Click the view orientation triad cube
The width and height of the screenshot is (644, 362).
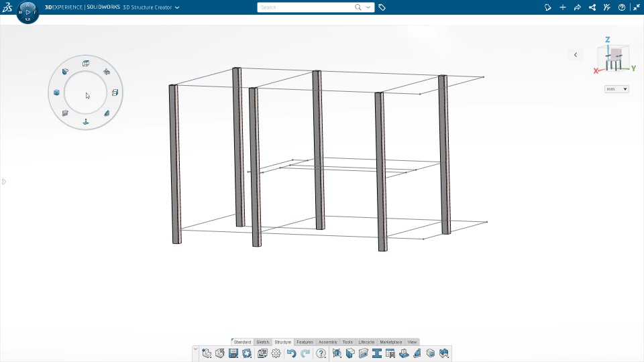click(x=614, y=58)
